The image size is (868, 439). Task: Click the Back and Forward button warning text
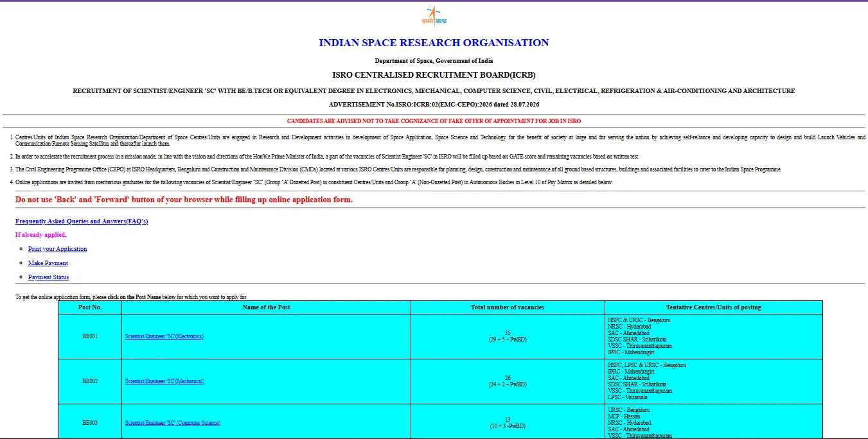[x=184, y=200]
